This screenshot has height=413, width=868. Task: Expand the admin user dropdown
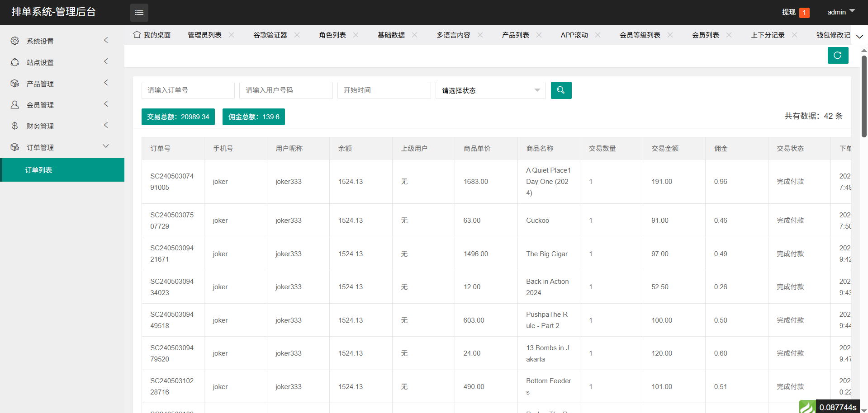pyautogui.click(x=840, y=12)
